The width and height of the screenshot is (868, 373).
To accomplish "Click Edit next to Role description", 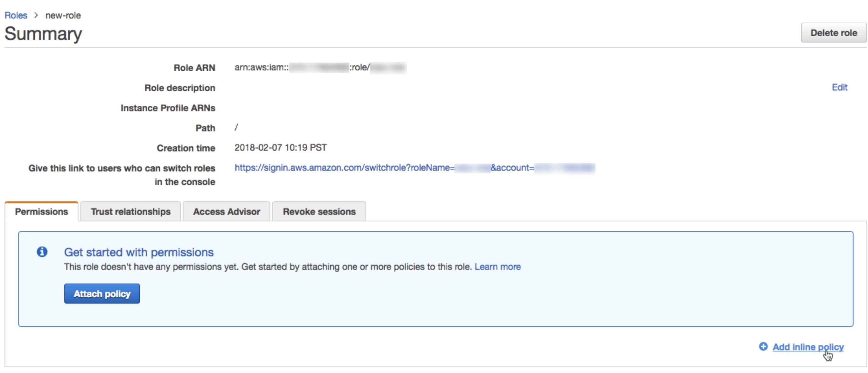I will click(840, 87).
